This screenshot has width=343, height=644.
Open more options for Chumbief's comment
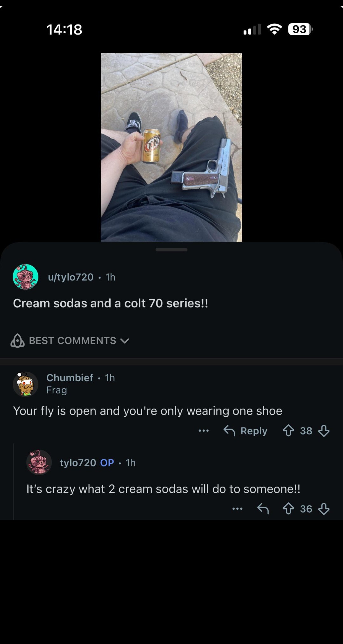[204, 430]
